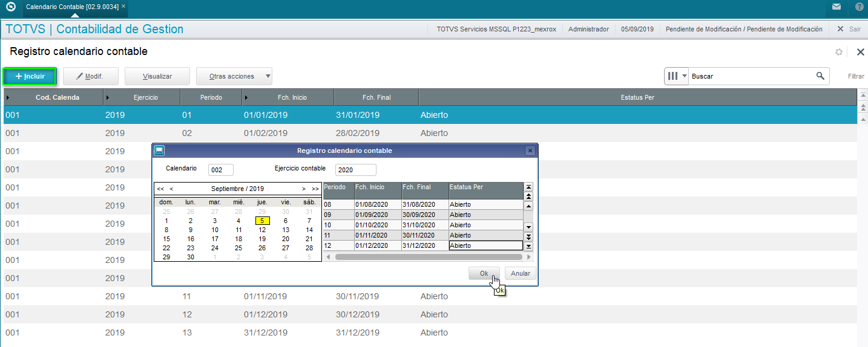Click Estatus Per header in main grid
Viewport: 868px width, 347px height.
tap(637, 97)
